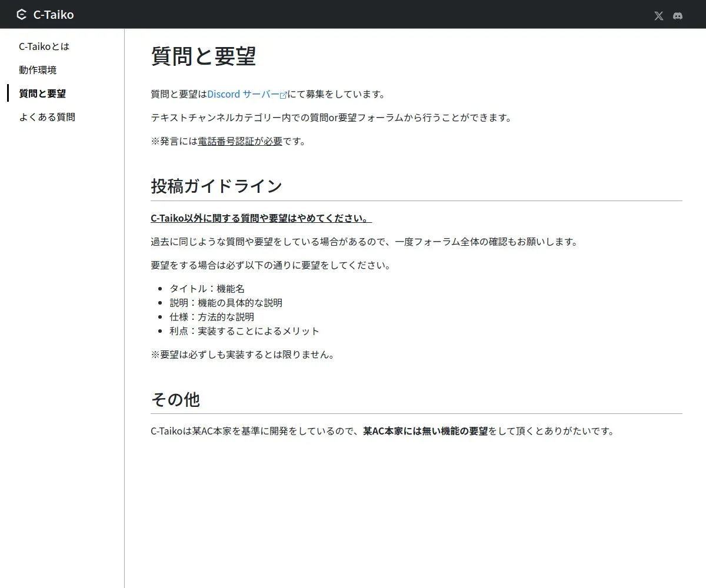This screenshot has width=706, height=588.
Task: Click the C-Taiko logo icon
Action: [x=22, y=15]
